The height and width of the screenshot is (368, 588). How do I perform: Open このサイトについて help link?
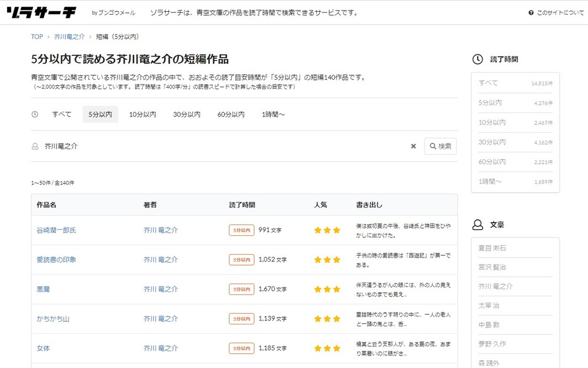(x=556, y=13)
